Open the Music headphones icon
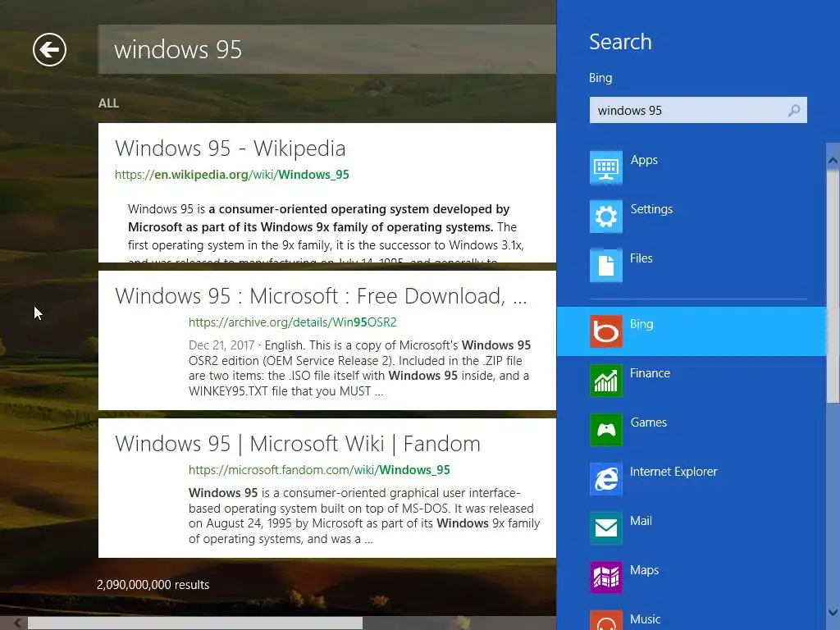840x630 pixels. (606, 620)
